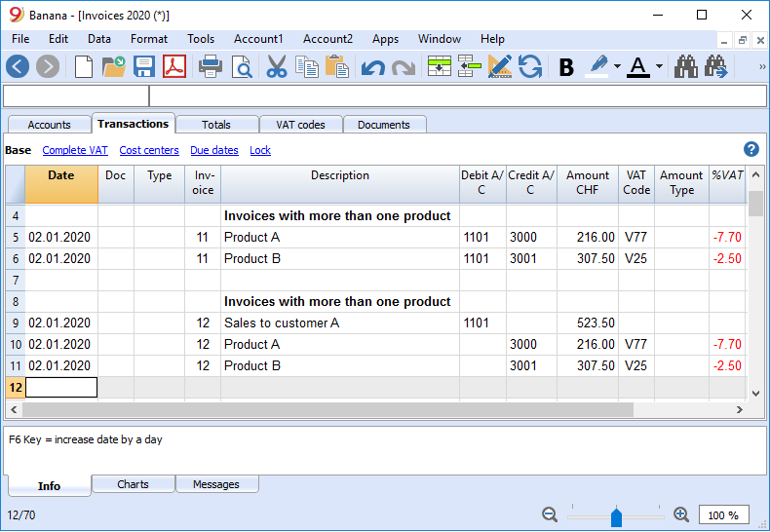Screen dimensions: 770x532
Task: Apply highlight color with the marker icon
Action: tap(597, 66)
